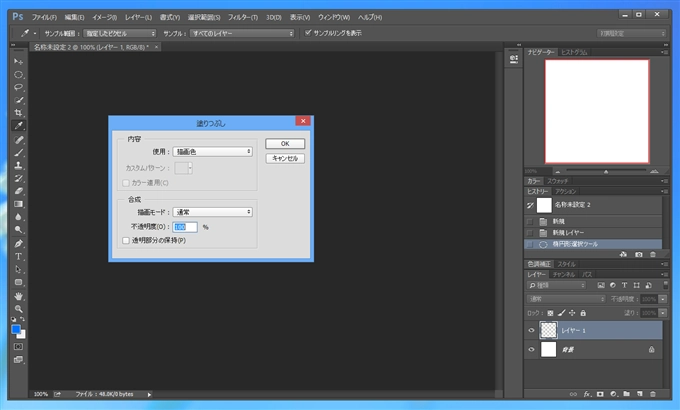Open the フィルター(T) menu
This screenshot has width=680, height=410.
[243, 17]
